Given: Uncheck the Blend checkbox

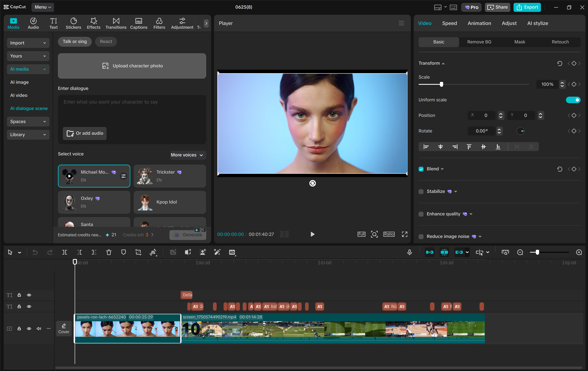Looking at the screenshot, I should 421,169.
